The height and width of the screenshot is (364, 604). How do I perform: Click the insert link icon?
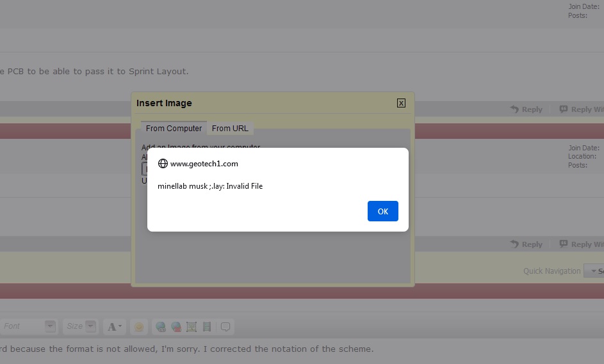[x=161, y=327]
